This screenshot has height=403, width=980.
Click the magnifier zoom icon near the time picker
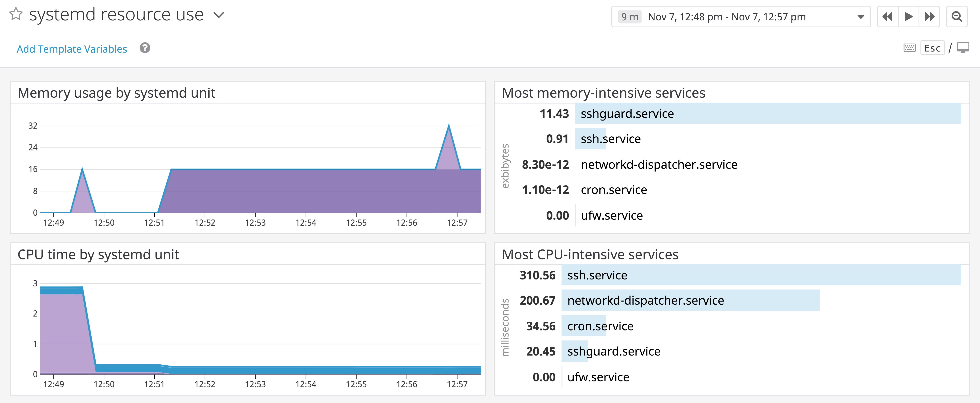[958, 16]
